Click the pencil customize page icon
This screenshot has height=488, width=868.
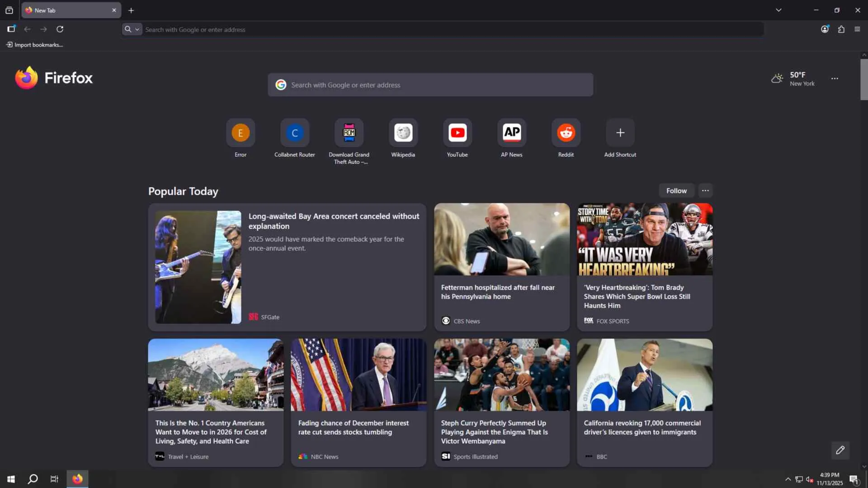click(x=840, y=450)
